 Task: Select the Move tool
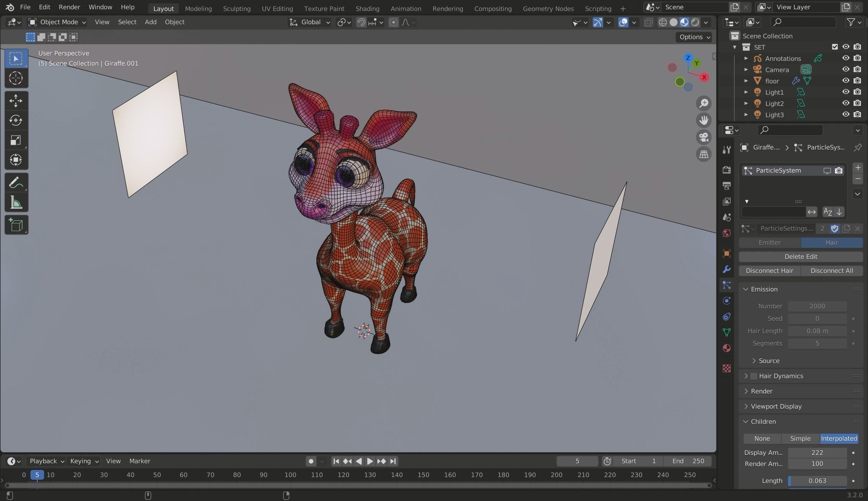coord(16,101)
